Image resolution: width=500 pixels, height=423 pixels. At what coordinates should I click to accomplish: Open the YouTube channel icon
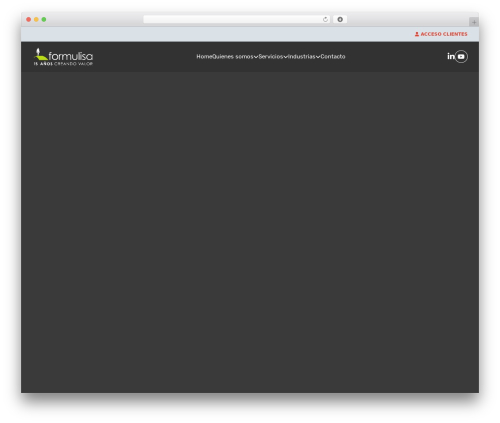click(x=461, y=57)
